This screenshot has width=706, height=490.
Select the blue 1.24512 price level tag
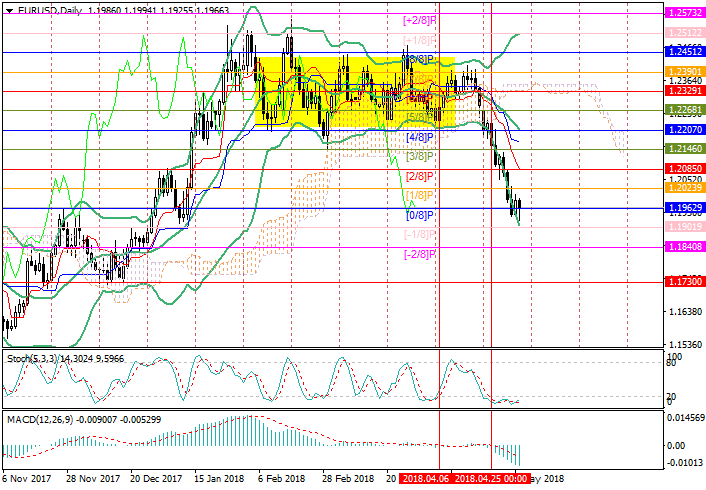pos(685,52)
